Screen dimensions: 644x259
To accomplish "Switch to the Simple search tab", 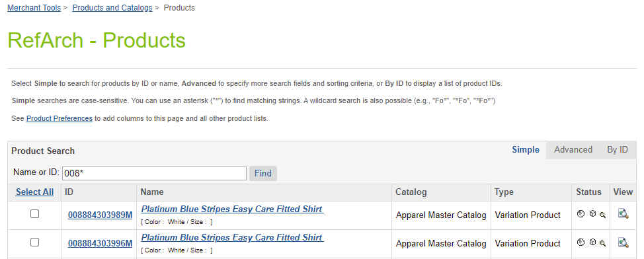I will coord(525,150).
